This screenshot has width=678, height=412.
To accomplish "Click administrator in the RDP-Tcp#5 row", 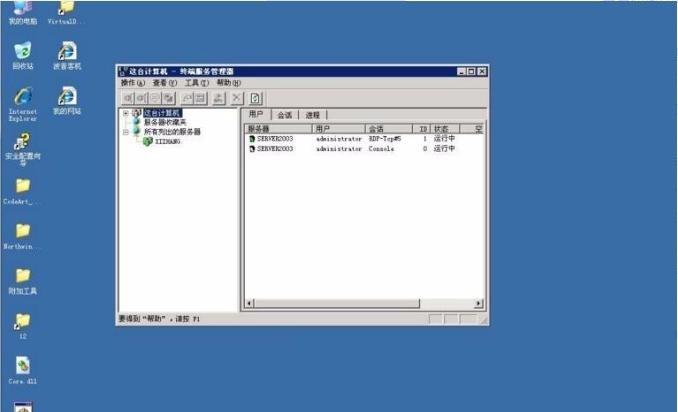I will 339,139.
